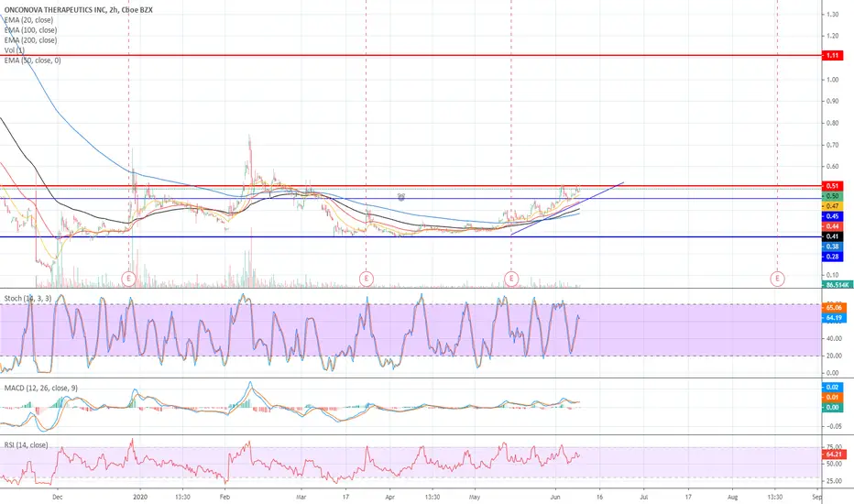Click the Jul label on time axis

click(644, 497)
